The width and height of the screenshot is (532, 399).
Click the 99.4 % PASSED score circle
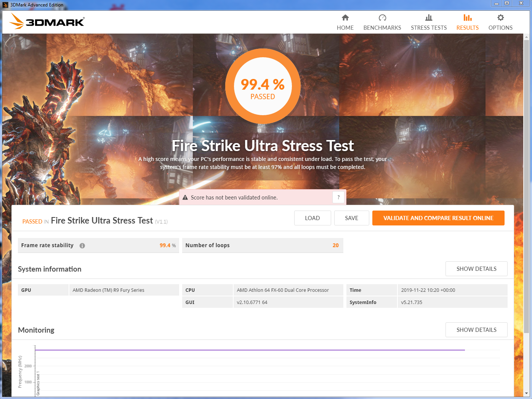point(263,86)
